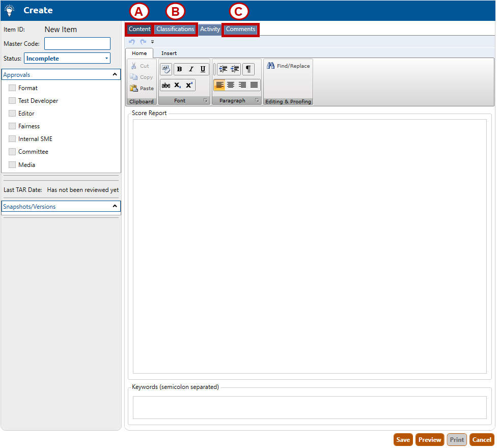Show paragraph formatting marks
The height and width of the screenshot is (448, 499).
click(x=248, y=69)
